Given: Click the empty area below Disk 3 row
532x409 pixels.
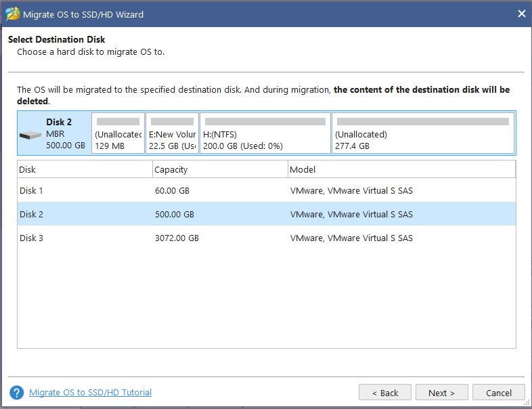Looking at the screenshot, I should (266, 298).
